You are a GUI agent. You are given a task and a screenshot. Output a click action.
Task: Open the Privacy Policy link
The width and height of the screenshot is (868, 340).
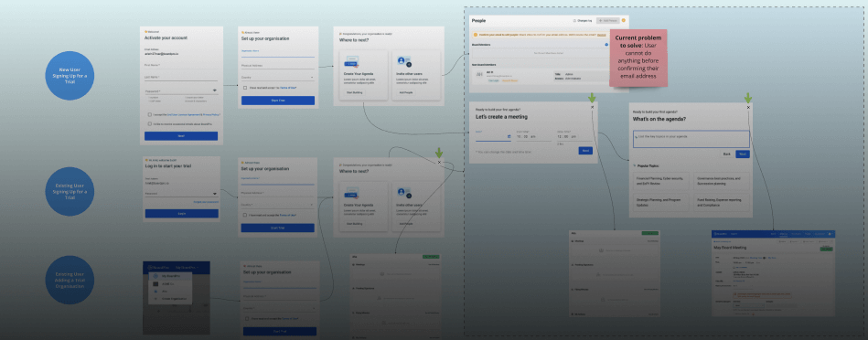tap(211, 114)
